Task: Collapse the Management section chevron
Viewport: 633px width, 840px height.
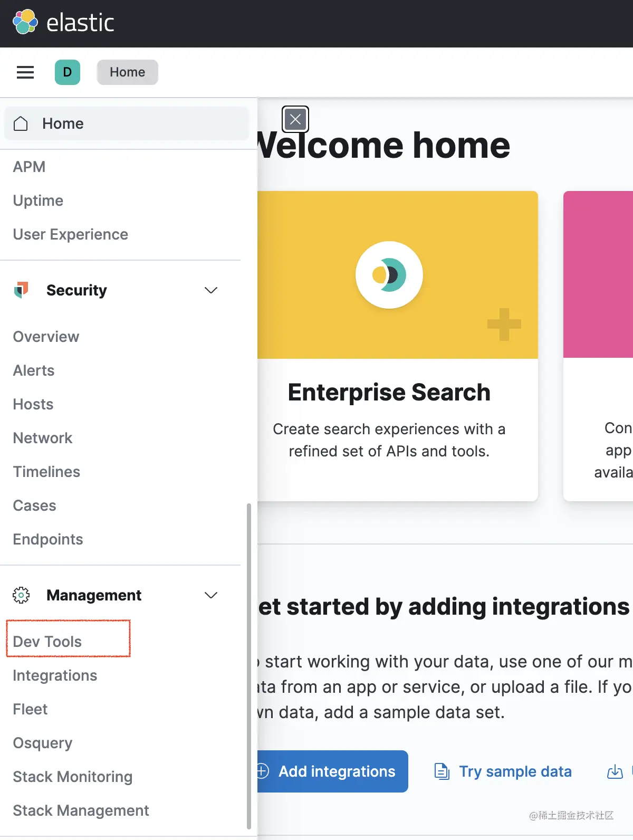Action: click(211, 595)
